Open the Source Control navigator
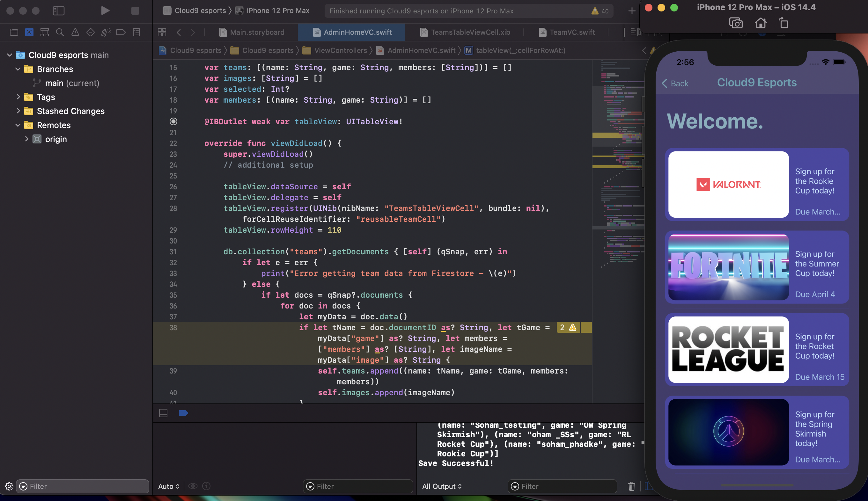Image resolution: width=868 pixels, height=501 pixels. 29,32
